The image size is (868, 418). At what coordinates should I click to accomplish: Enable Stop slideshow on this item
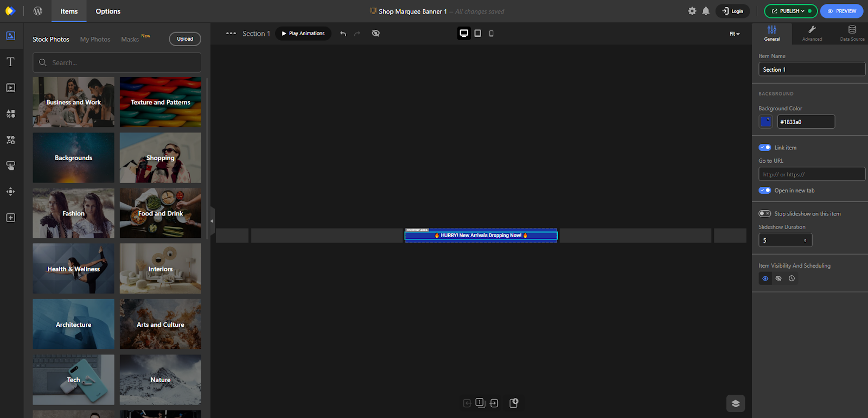pos(765,214)
